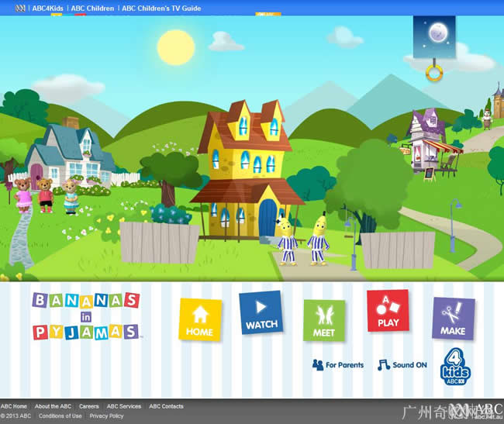The height and width of the screenshot is (424, 504).
Task: Open the ABC 4 Kids logo
Action: (455, 367)
